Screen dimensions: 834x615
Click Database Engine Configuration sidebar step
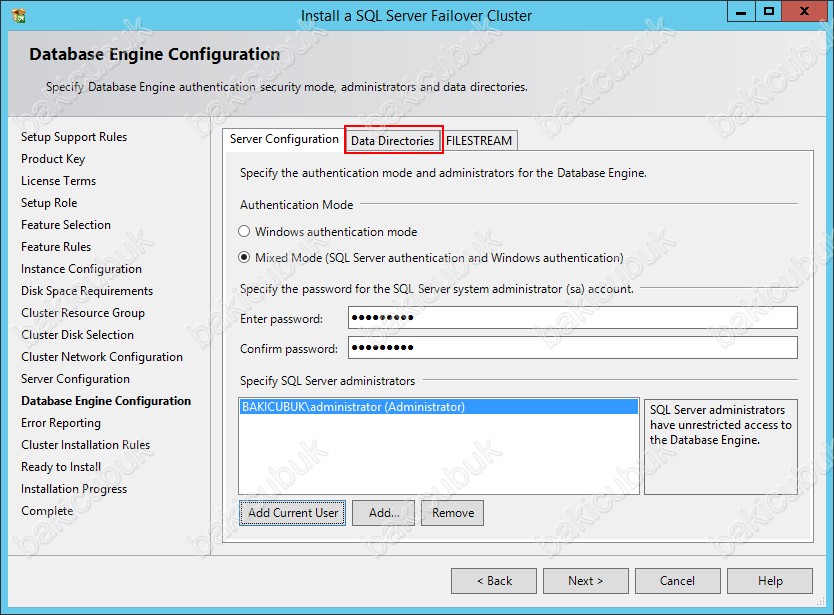click(106, 401)
